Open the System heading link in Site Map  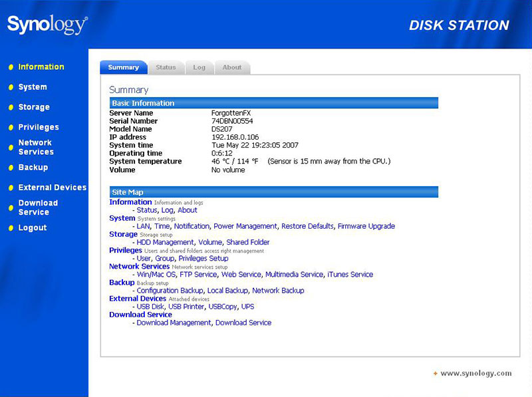tap(122, 218)
